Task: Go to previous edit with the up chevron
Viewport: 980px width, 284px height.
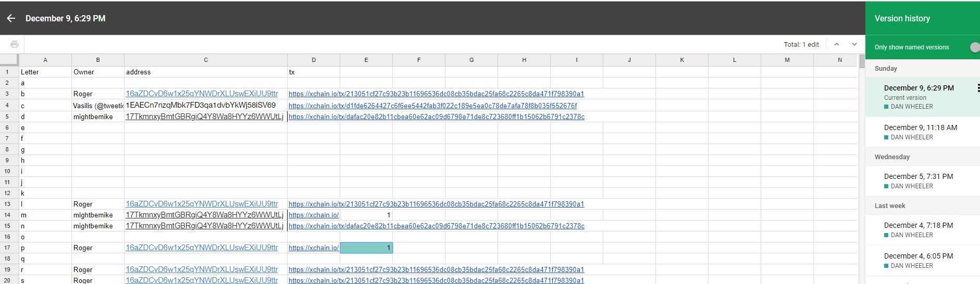Action: (x=837, y=44)
